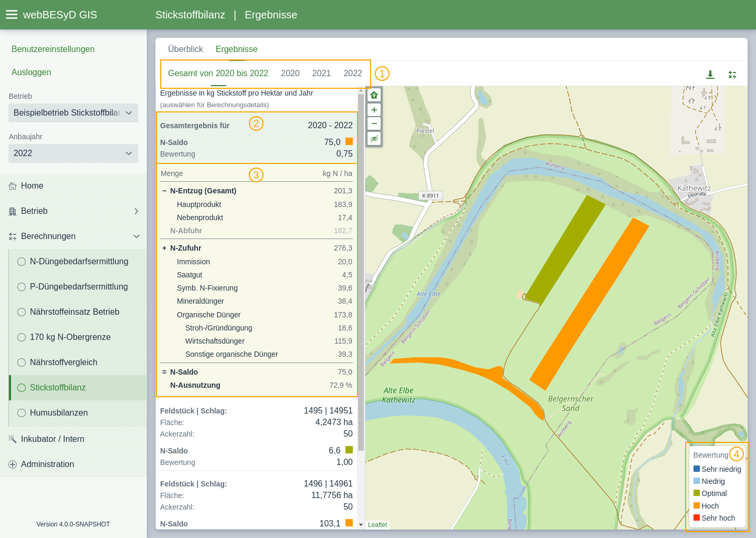Switch to the Überblick tab
This screenshot has width=756, height=538.
coord(185,49)
